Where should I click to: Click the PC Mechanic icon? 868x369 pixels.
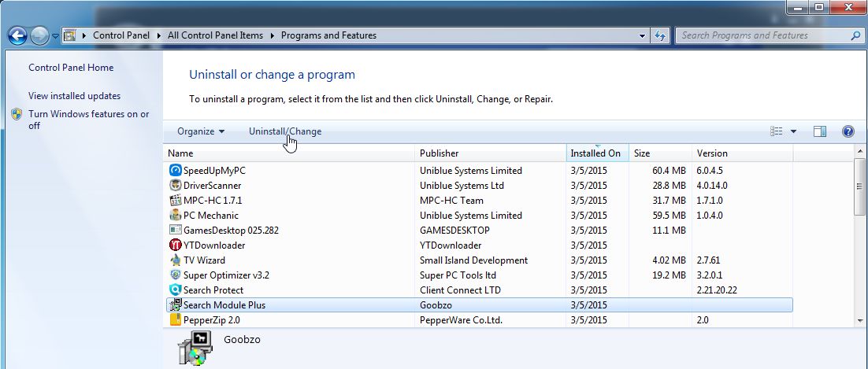click(x=175, y=216)
